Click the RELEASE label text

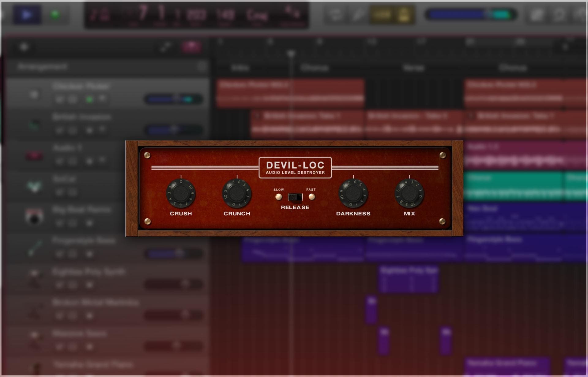[295, 208]
